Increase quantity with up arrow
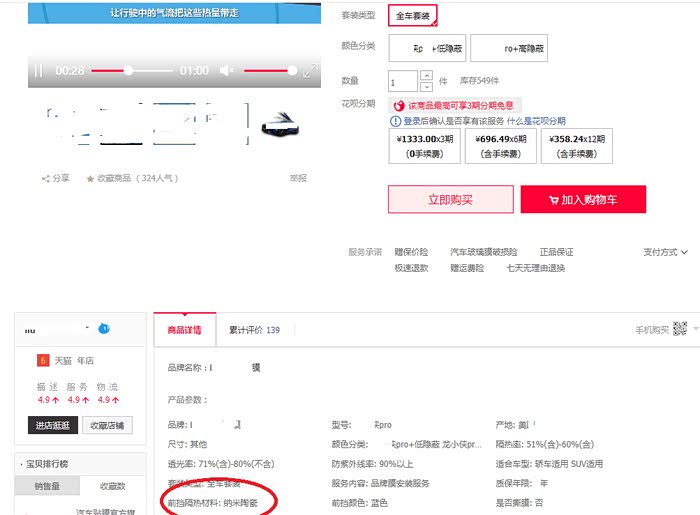Image resolution: width=700 pixels, height=515 pixels. [x=427, y=76]
